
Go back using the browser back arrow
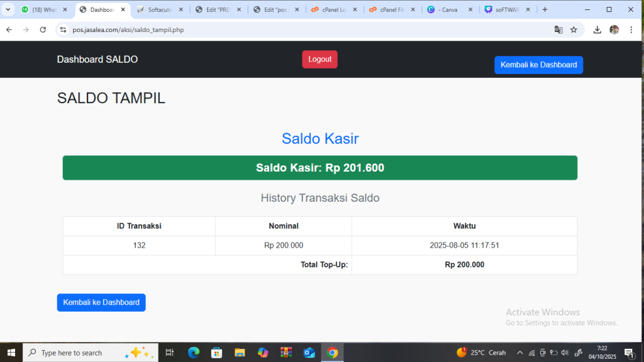[x=9, y=30]
